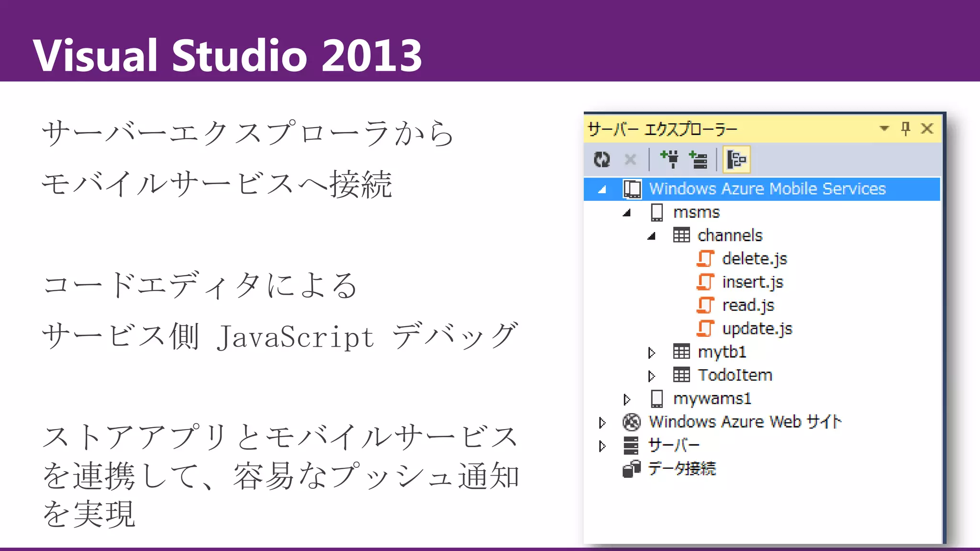980x551 pixels.
Task: Open the delete.js script file
Action: tap(754, 259)
